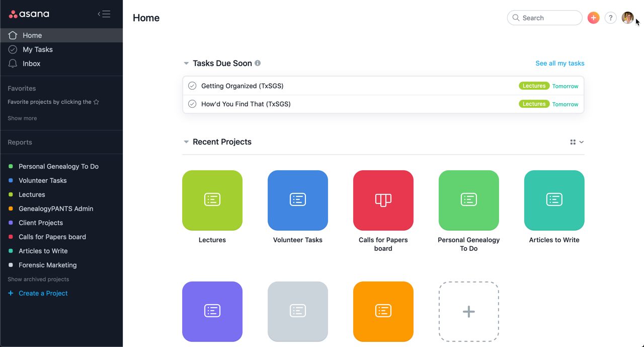
Task: Click the orange plus quick-add button
Action: tap(594, 18)
